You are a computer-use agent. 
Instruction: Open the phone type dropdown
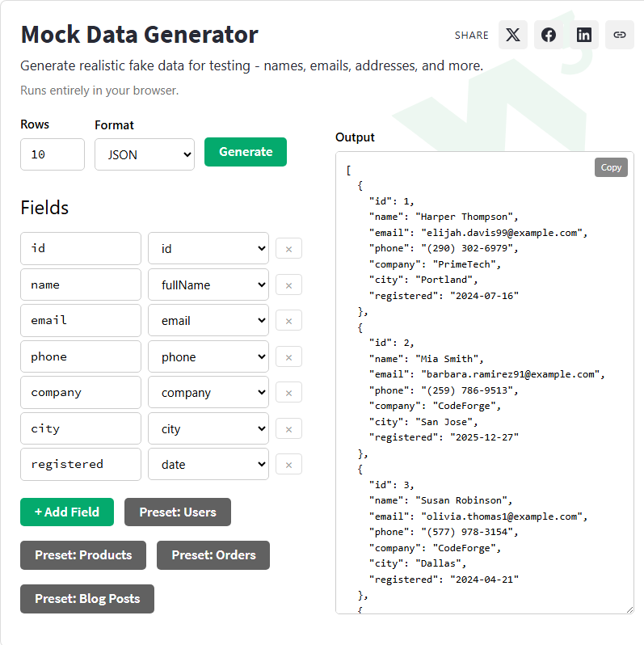coord(208,356)
